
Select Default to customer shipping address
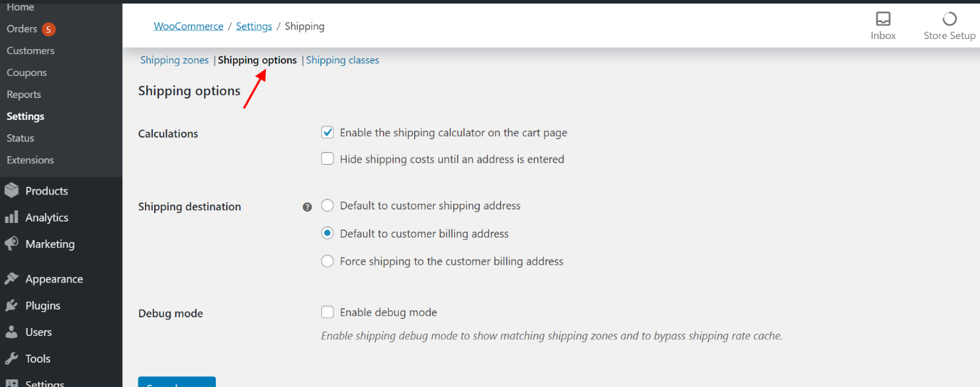[x=328, y=205]
